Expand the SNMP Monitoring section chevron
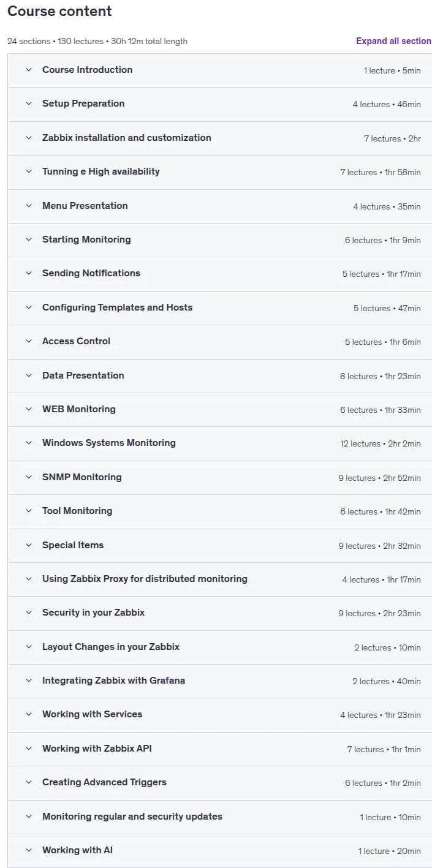 (x=28, y=477)
